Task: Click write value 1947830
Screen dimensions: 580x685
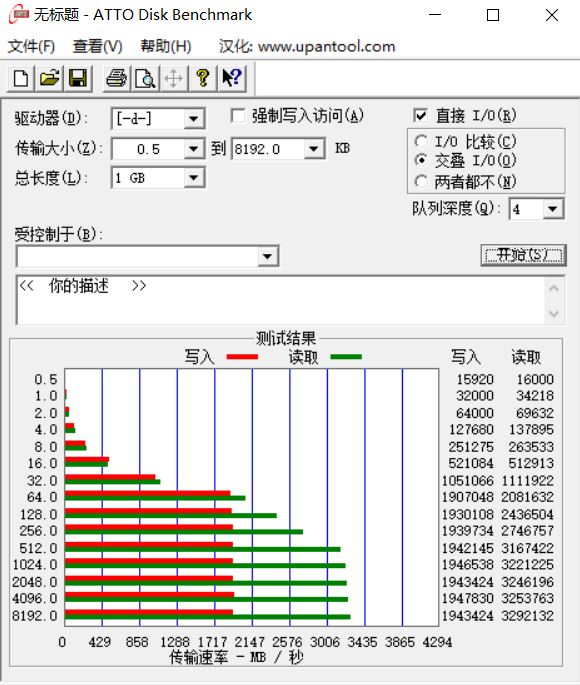Action: [468, 598]
